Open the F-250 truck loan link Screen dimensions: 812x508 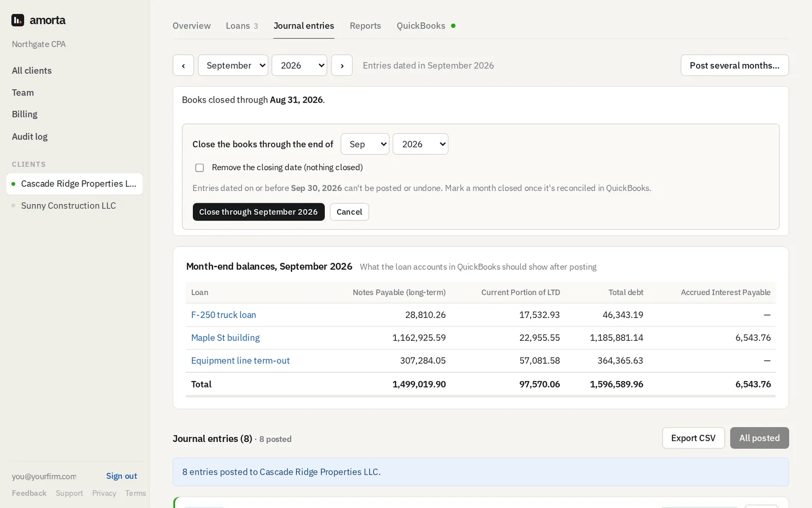point(223,315)
